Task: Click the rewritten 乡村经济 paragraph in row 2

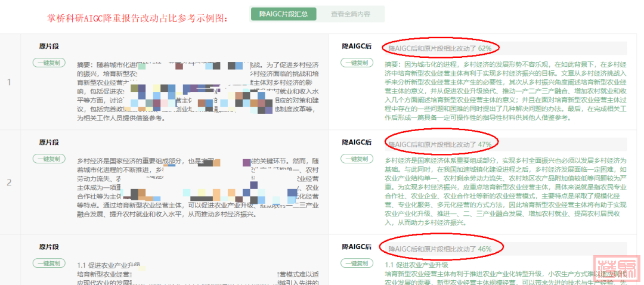Action: [x=506, y=191]
